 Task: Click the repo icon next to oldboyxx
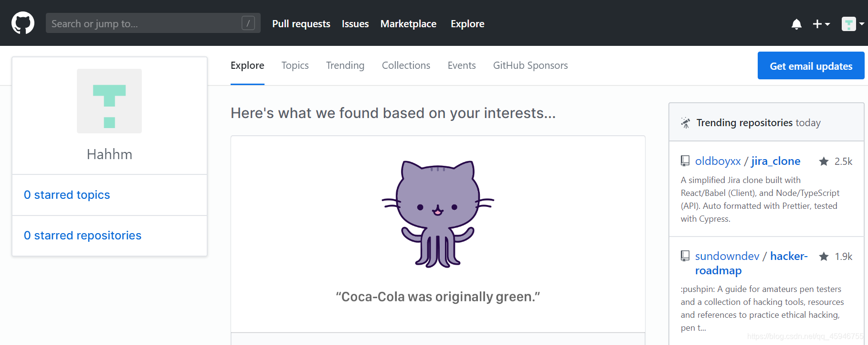685,161
